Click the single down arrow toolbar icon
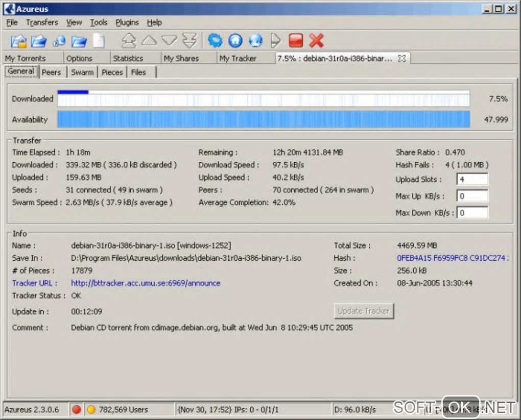This screenshot has width=521, height=420. (169, 40)
